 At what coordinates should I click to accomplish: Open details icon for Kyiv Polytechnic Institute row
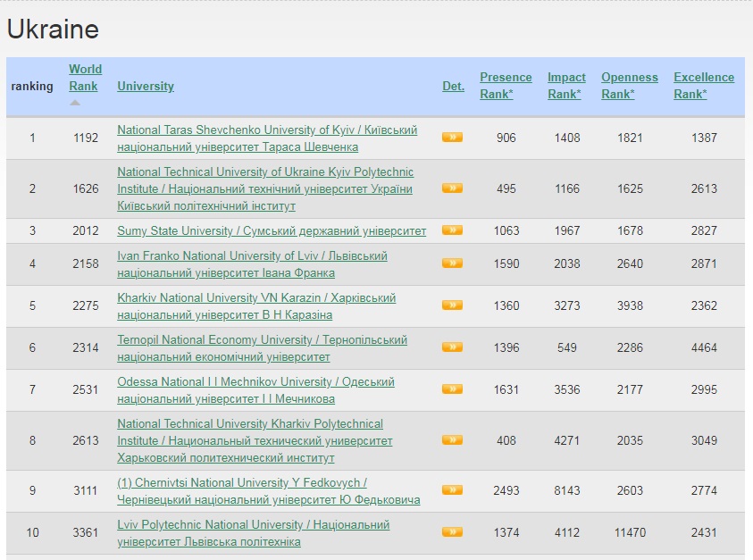[x=452, y=188]
